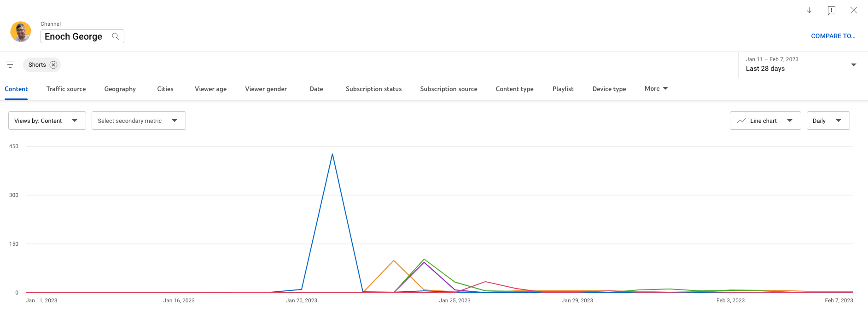Click the orange line peak on chart
This screenshot has height=312, width=868.
point(394,261)
